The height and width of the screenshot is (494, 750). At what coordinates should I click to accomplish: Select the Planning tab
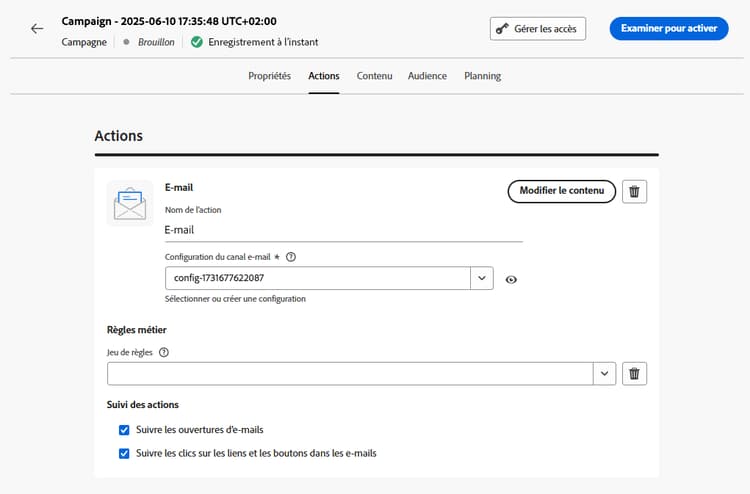[x=483, y=76]
